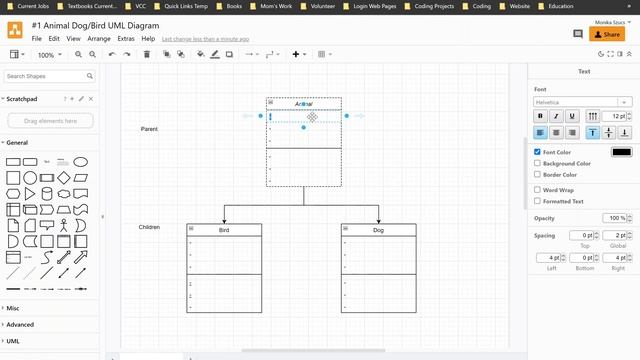
Task: Align text to the right
Action: coord(572,132)
